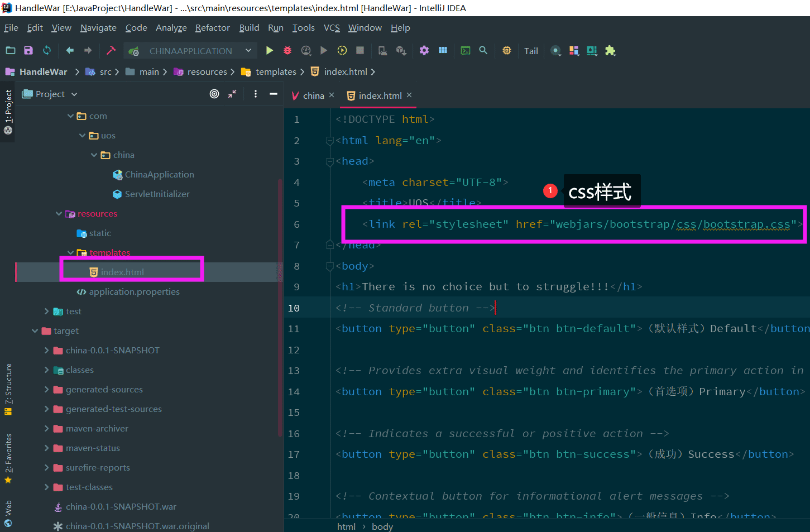Open the Refactor menu
The width and height of the screenshot is (810, 532).
coord(212,27)
